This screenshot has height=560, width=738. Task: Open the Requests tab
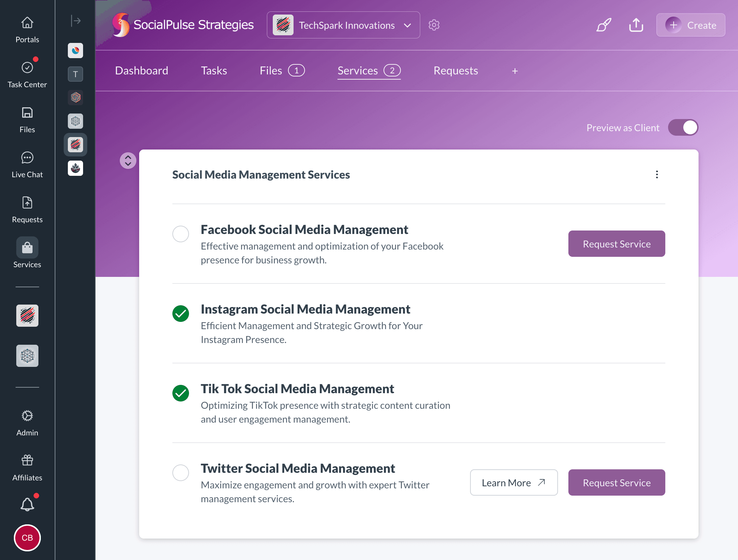click(x=455, y=70)
